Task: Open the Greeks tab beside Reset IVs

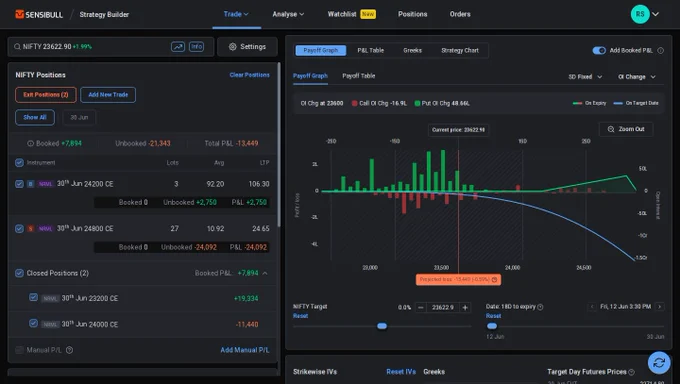Action: point(434,372)
